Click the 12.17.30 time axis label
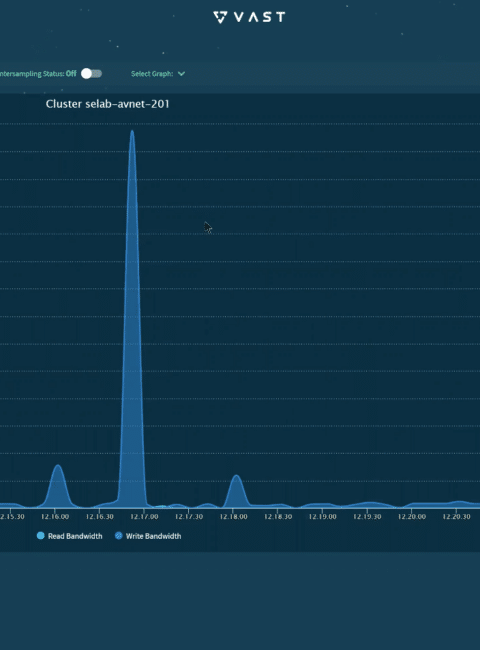 (189, 517)
